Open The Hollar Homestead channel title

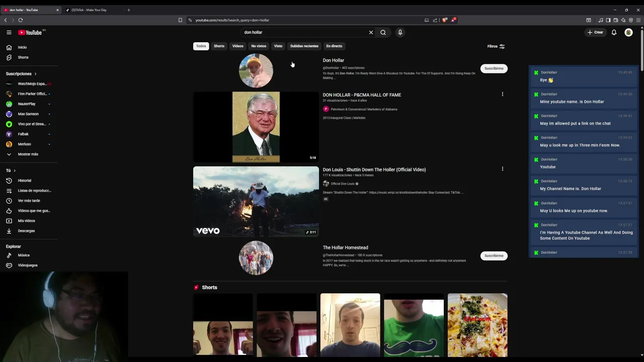(x=345, y=247)
